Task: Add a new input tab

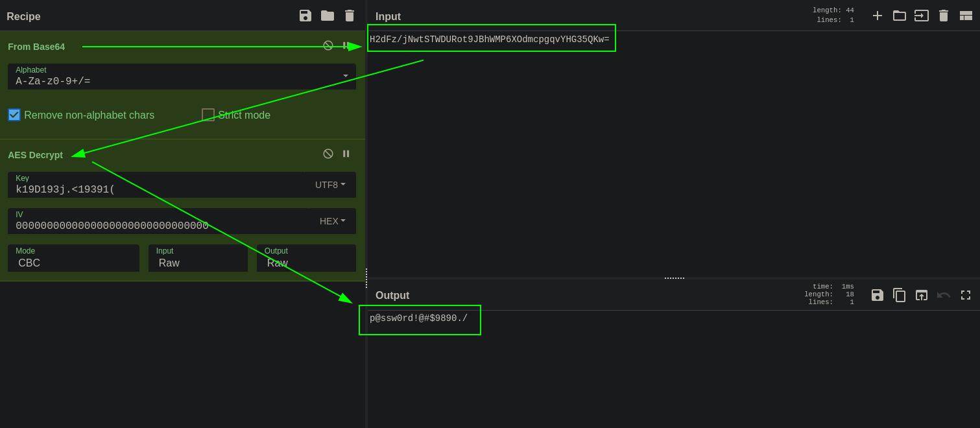Action: pos(878,16)
